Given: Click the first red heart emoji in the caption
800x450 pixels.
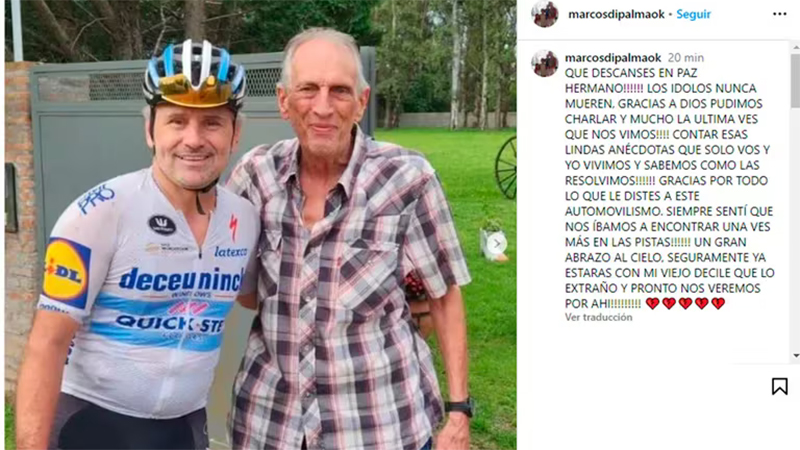Looking at the screenshot, I should pyautogui.click(x=652, y=304).
